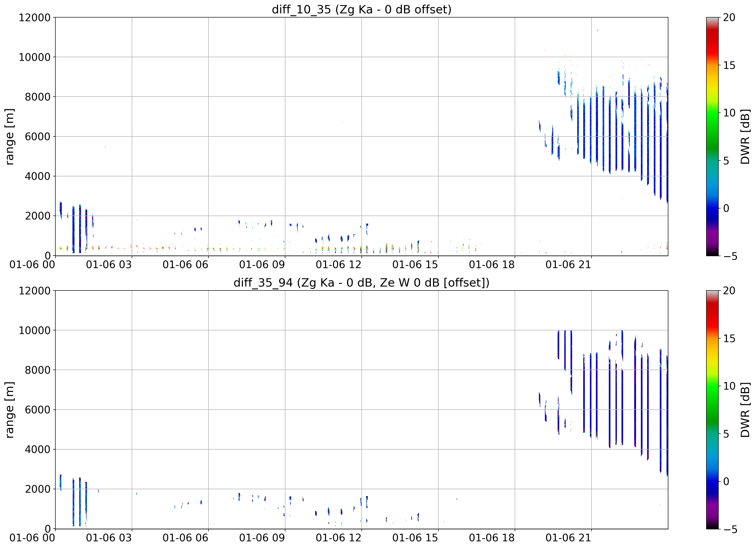Click colorbar tick '5' of diff_10_35 plot
756x548 pixels.
point(726,160)
